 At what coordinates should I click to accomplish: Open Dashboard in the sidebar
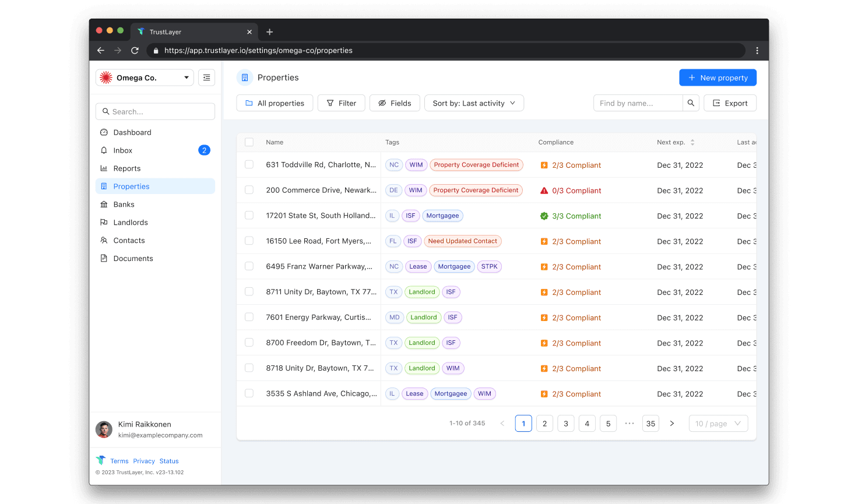(x=155, y=132)
